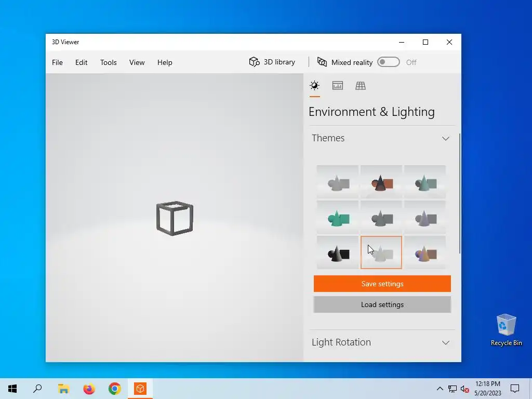Click the side panel vertical scrollbar

460,193
